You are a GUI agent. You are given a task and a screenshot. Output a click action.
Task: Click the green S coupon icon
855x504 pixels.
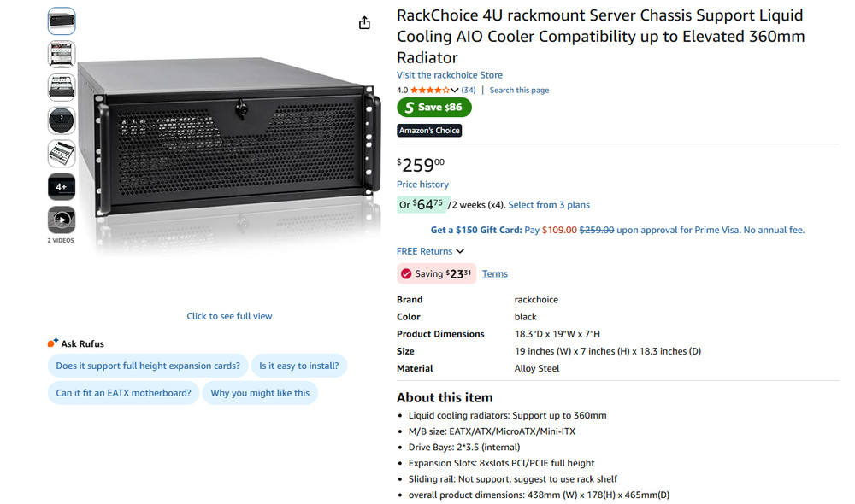click(x=409, y=107)
